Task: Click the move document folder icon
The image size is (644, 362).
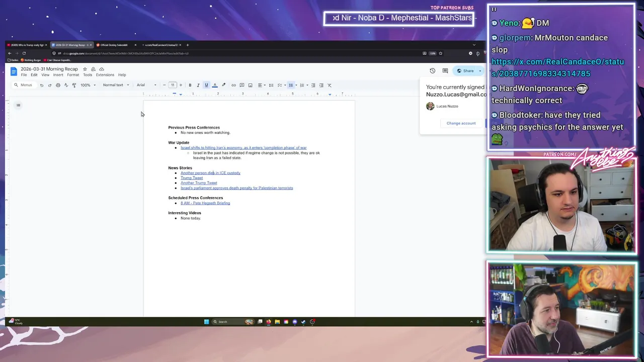Action: click(93, 69)
